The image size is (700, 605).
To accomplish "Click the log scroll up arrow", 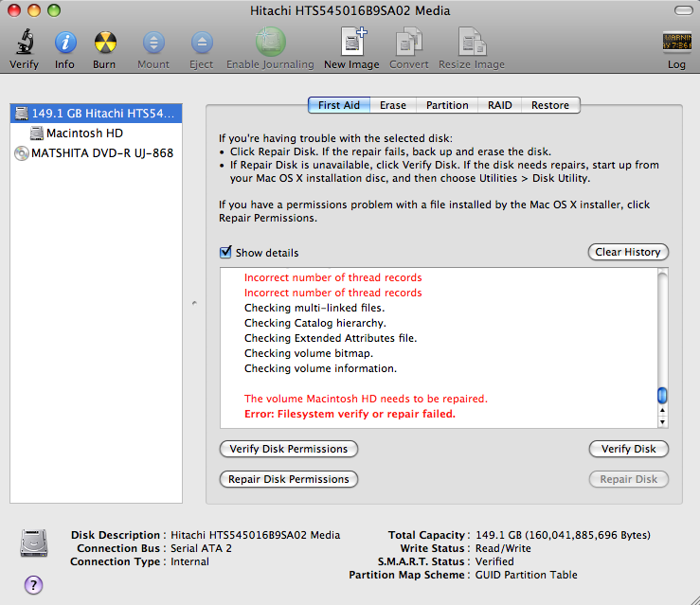I will 662,410.
